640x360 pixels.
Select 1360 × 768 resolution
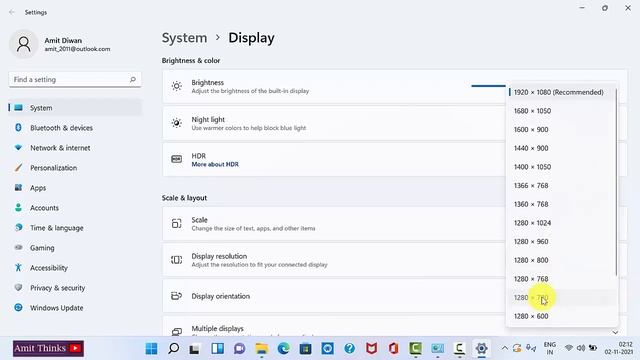[561, 204]
